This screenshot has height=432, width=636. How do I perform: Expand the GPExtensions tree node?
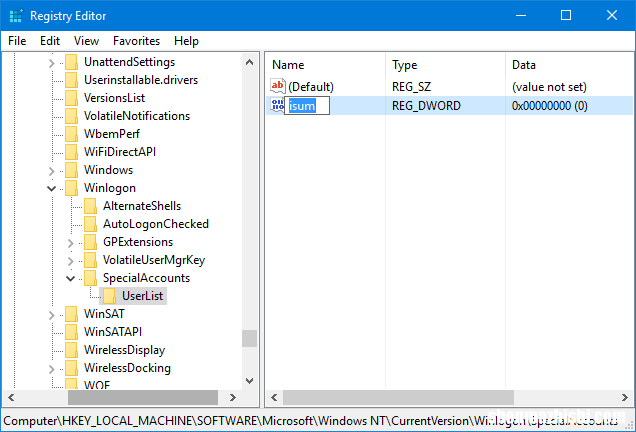(x=70, y=242)
